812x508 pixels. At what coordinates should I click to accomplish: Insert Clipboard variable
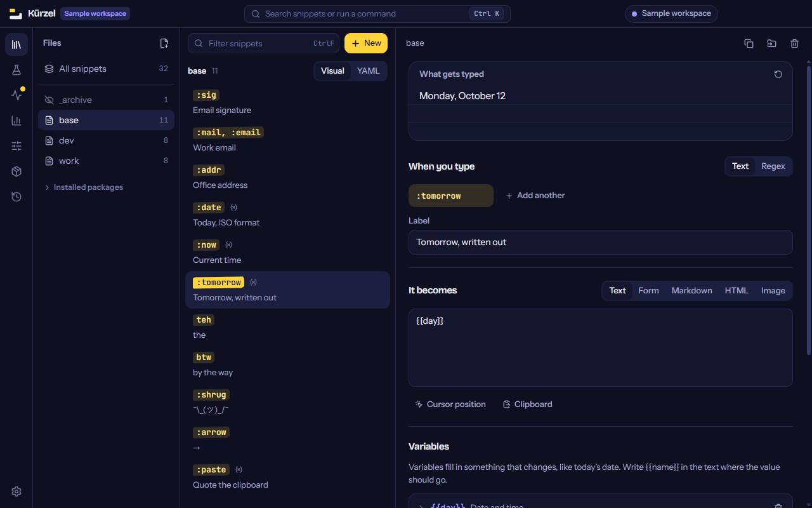pyautogui.click(x=527, y=404)
